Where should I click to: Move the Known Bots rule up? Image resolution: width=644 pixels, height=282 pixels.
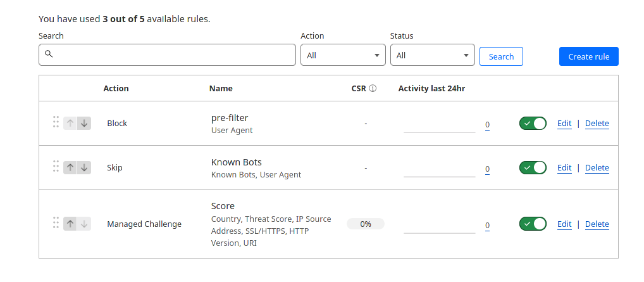(x=70, y=167)
